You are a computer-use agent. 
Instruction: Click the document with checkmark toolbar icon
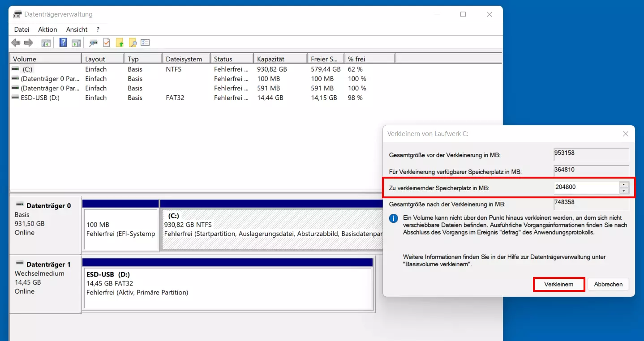(x=106, y=43)
